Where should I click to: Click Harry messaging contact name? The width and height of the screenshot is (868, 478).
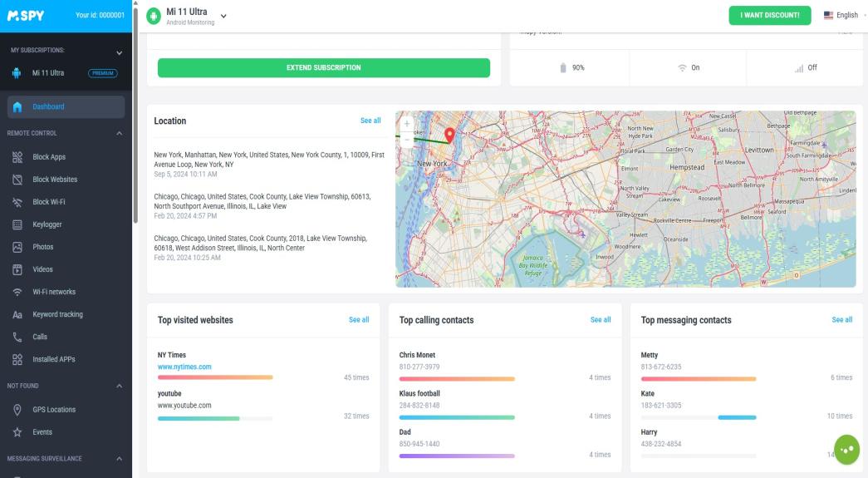click(649, 432)
